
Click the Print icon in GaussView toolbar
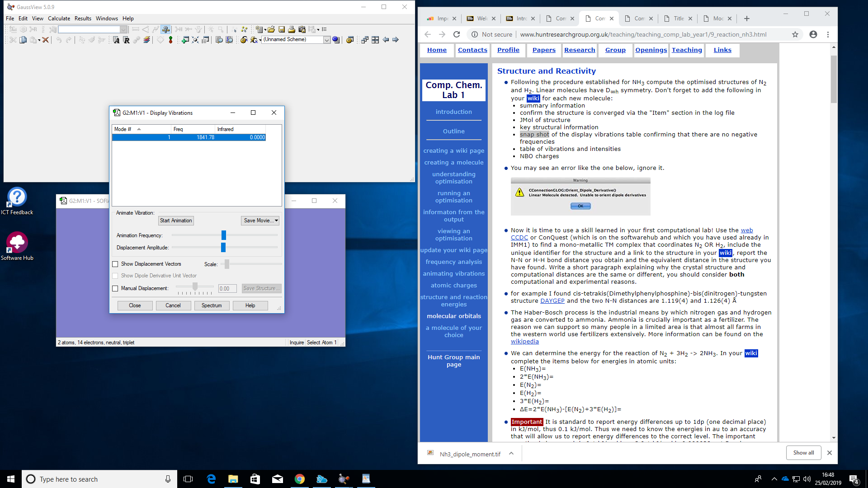(292, 29)
